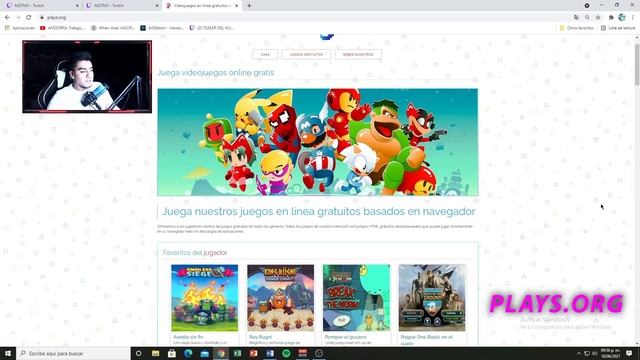
Task: Open the When does VALOR... bookmark
Action: 113,28
